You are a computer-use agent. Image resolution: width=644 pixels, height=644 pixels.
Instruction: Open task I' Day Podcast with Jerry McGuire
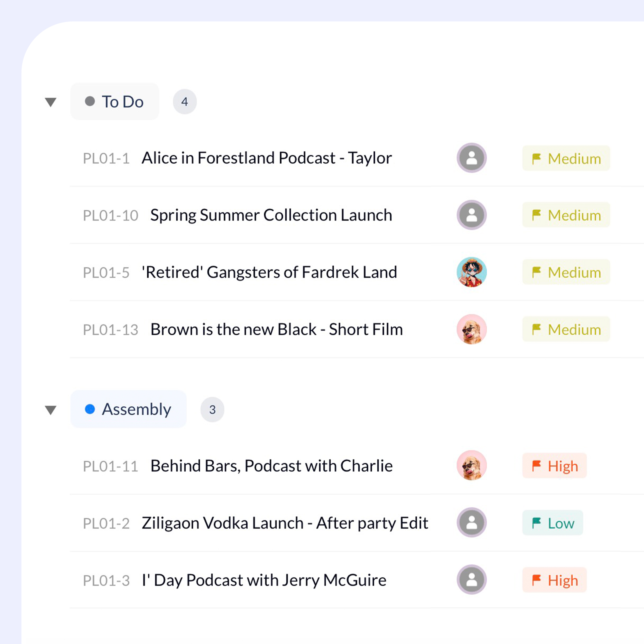pos(264,580)
